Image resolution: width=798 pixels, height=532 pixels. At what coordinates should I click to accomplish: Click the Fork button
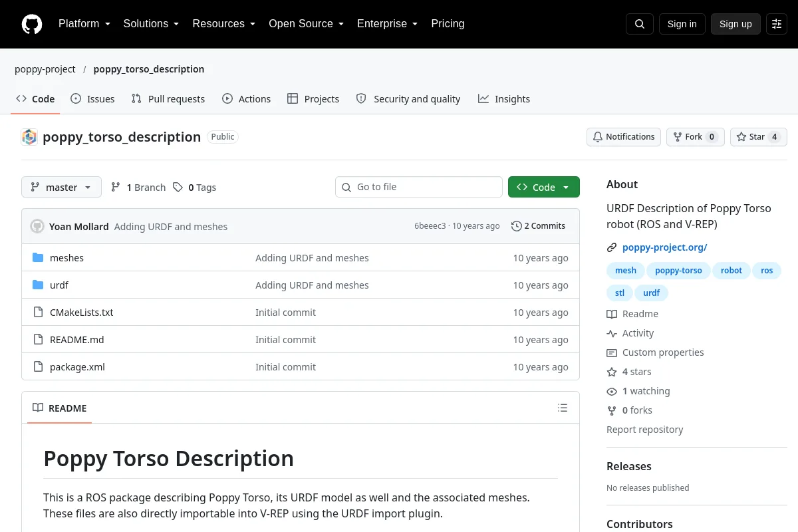pyautogui.click(x=696, y=137)
